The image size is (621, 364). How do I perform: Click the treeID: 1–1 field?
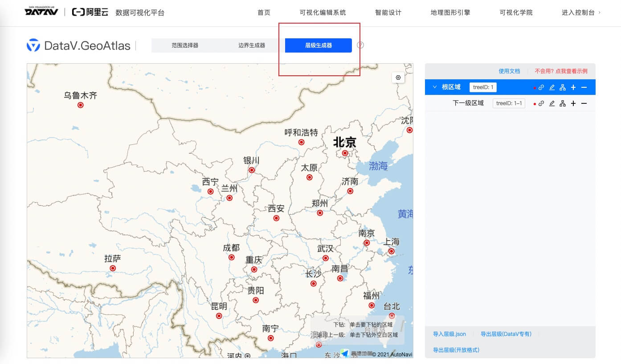[x=509, y=103]
